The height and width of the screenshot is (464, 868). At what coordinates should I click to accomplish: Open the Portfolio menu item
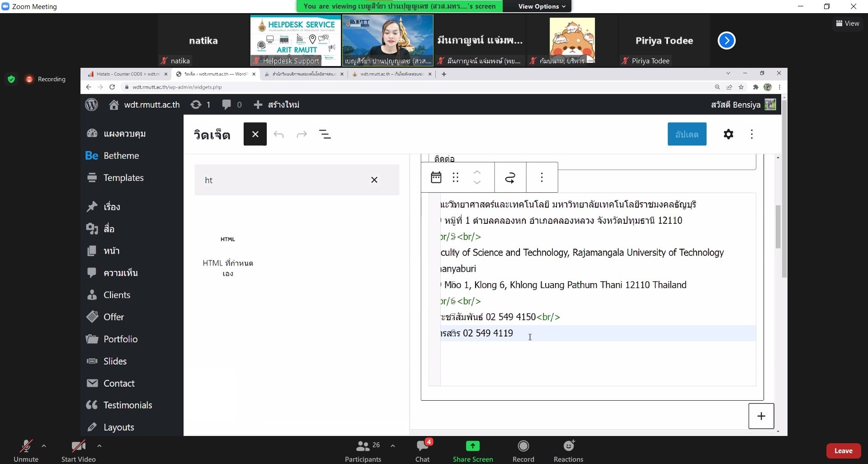click(x=112, y=339)
